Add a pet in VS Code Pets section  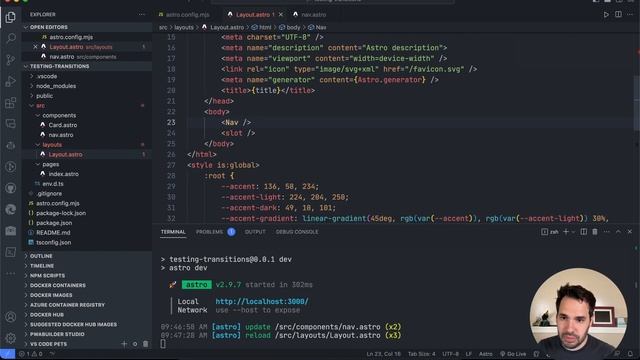coord(124,344)
